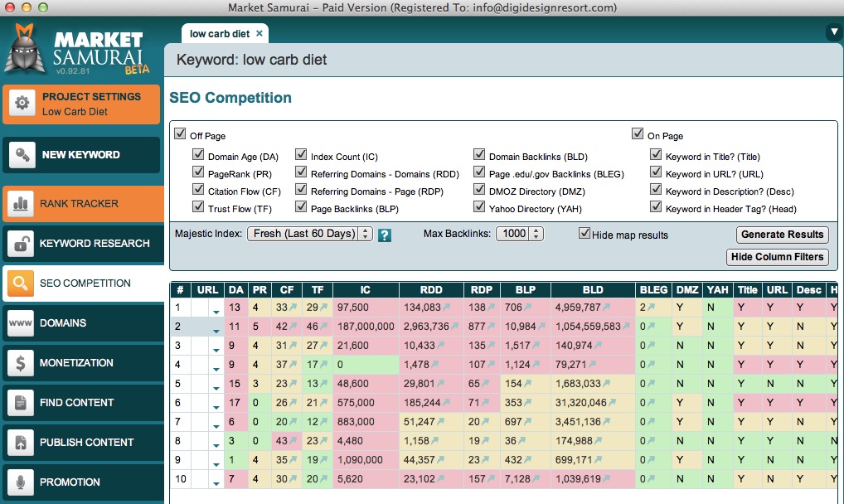Expand URL dropdown arrow in row 10
Viewport: 844px width, 504px height.
[x=216, y=483]
